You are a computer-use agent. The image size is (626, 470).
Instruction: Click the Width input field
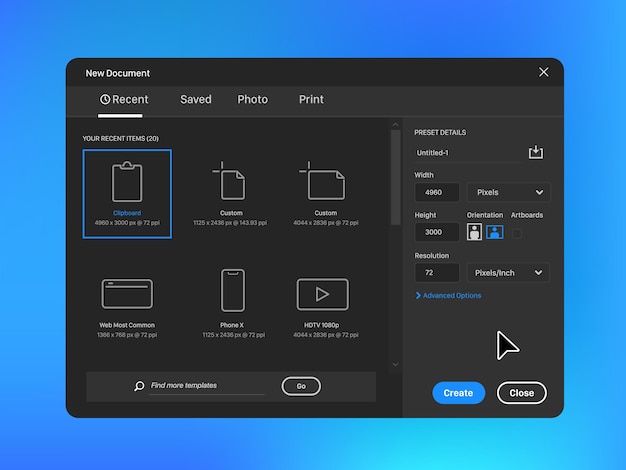click(437, 192)
